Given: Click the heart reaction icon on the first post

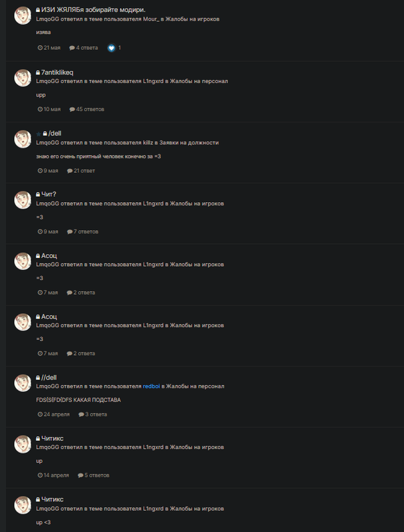Looking at the screenshot, I should tap(111, 48).
